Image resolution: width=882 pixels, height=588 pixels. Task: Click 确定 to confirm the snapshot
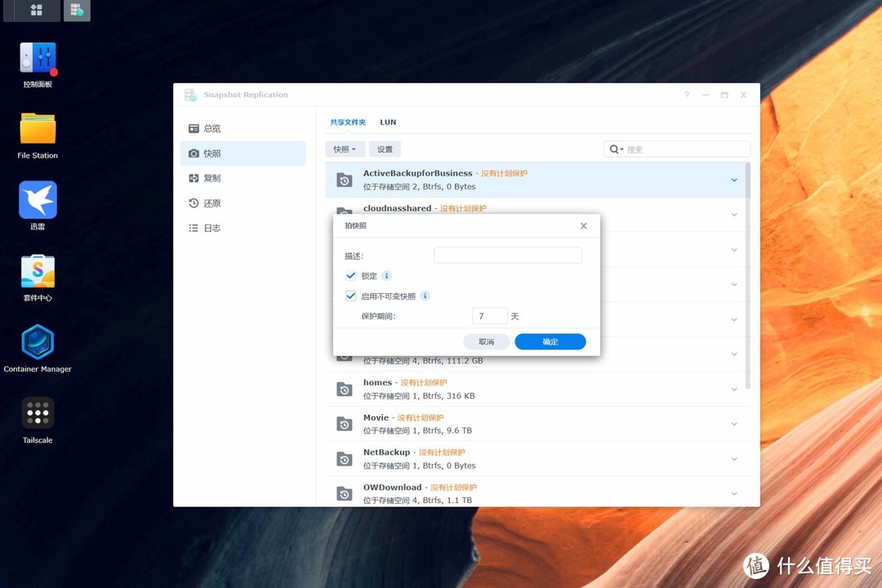click(x=550, y=341)
